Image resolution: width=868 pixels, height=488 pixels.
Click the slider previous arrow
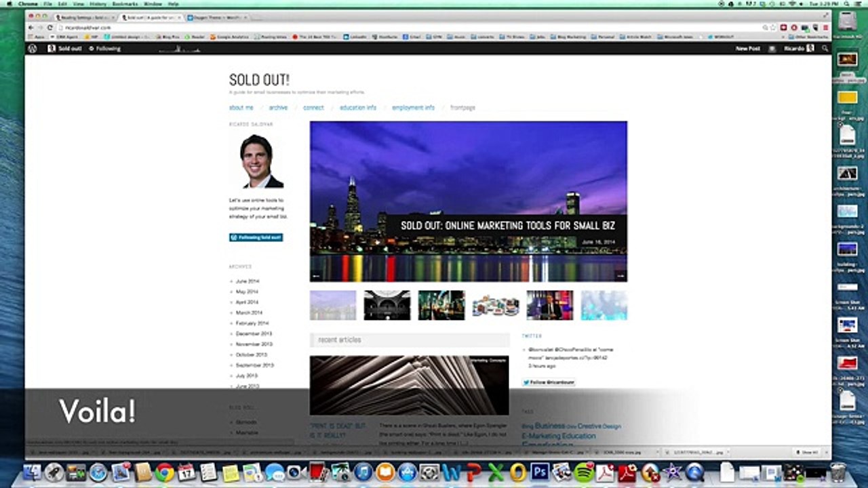(316, 275)
